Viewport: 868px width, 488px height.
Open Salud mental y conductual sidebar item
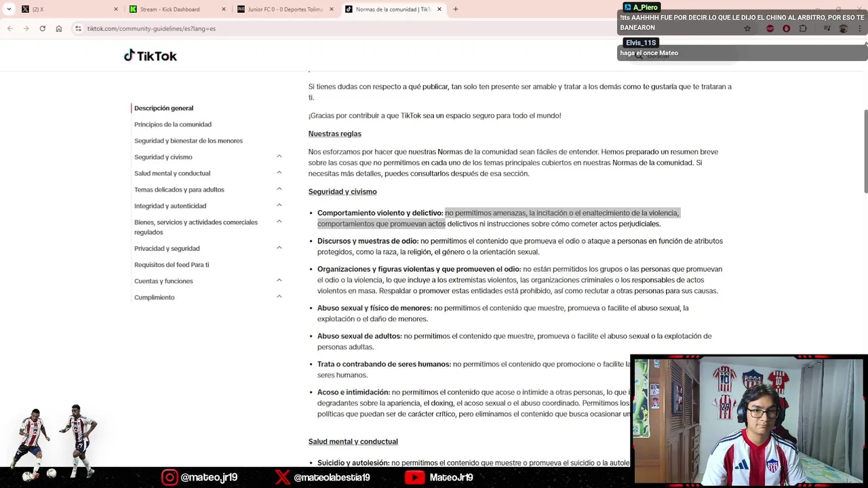click(x=172, y=173)
